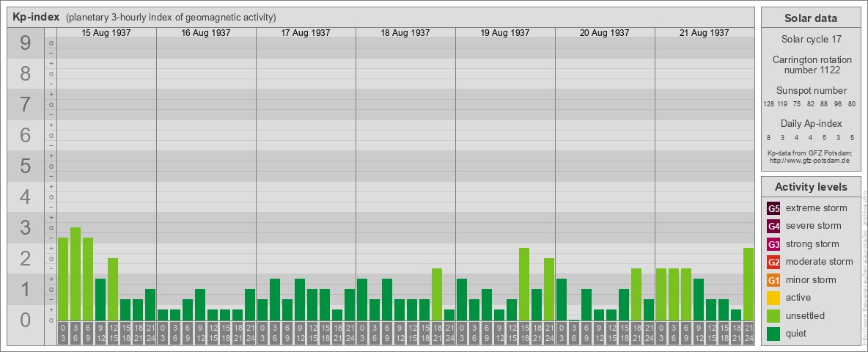Click the sunspot number value 119
Screen dimensions: 868x352
click(x=783, y=104)
